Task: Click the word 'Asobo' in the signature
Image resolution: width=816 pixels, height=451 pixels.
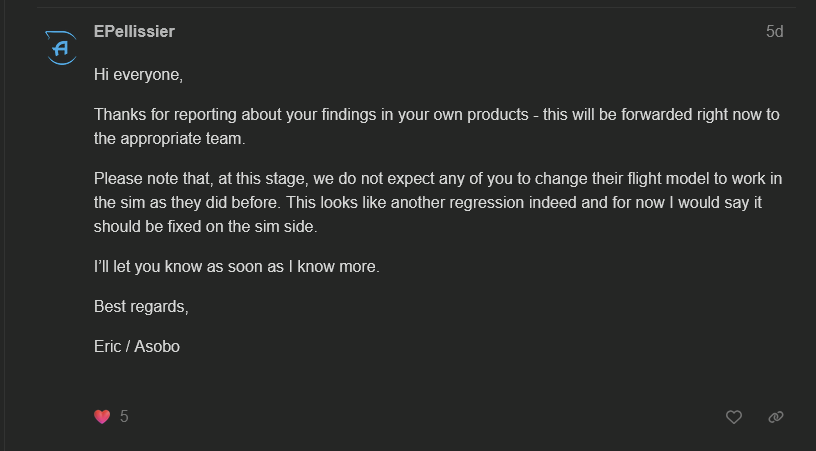Action: (157, 346)
